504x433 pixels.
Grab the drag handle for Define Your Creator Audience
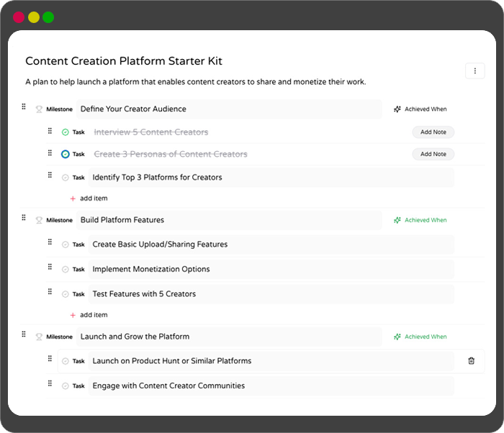click(x=24, y=107)
